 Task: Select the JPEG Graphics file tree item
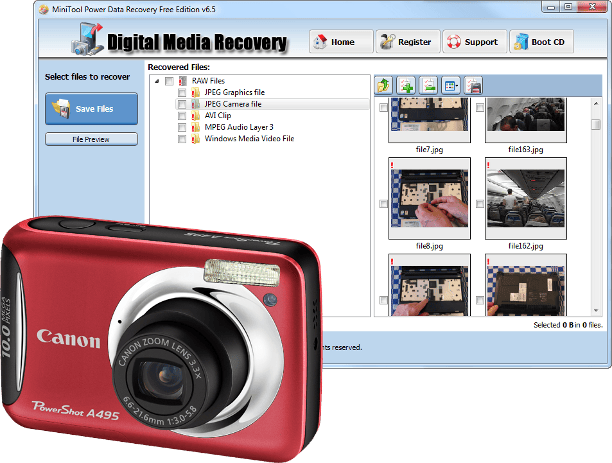point(235,93)
